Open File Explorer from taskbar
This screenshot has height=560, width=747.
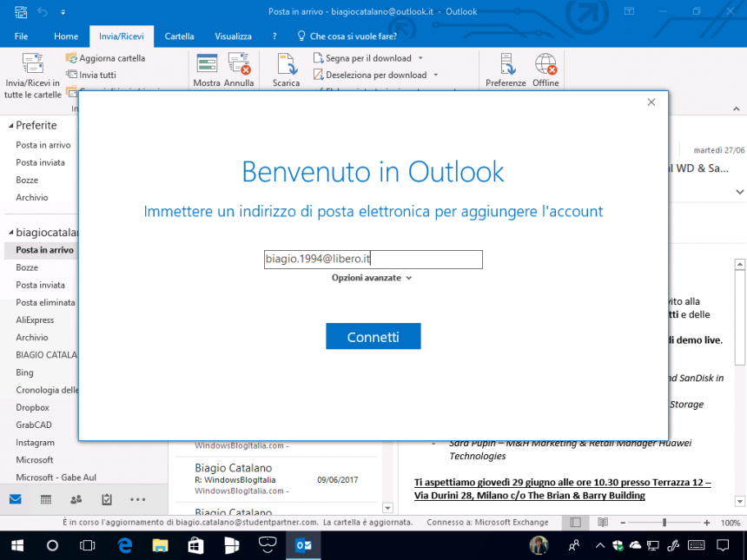click(x=161, y=545)
